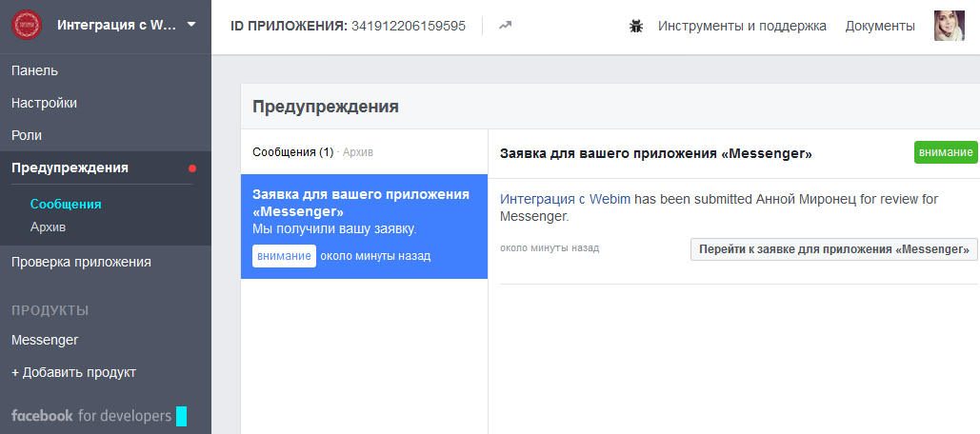Select Сообщения sub-item in sidebar
The width and height of the screenshot is (980, 434).
pos(66,205)
